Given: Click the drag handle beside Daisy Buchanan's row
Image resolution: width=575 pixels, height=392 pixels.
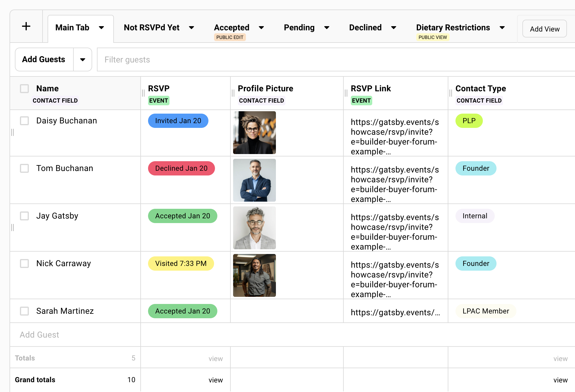Looking at the screenshot, I should pos(13,133).
